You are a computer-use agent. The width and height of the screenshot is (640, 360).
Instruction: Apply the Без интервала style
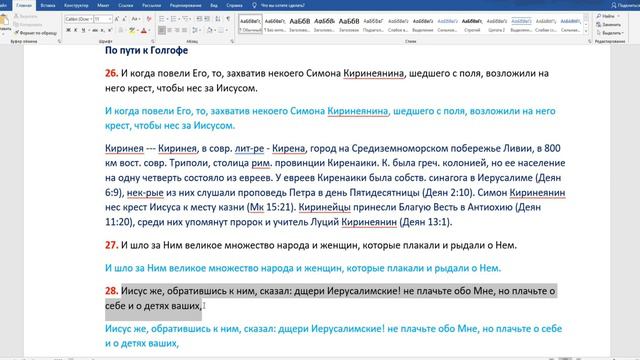click(275, 24)
